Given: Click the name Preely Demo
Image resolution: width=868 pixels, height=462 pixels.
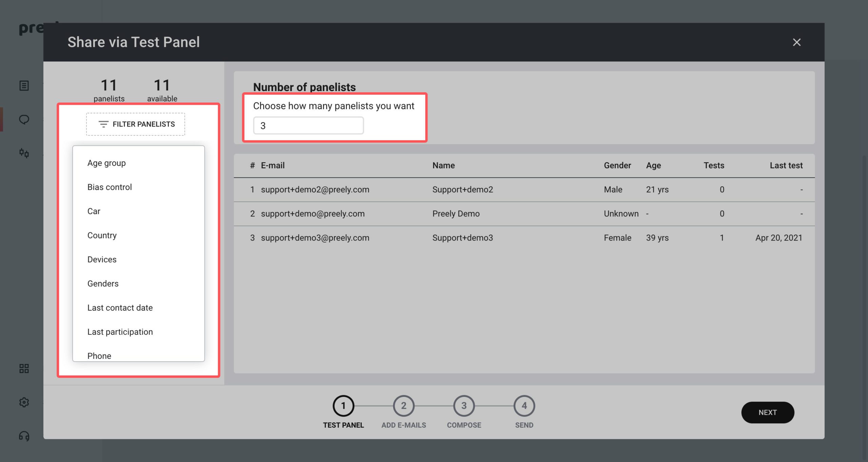Looking at the screenshot, I should [456, 214].
